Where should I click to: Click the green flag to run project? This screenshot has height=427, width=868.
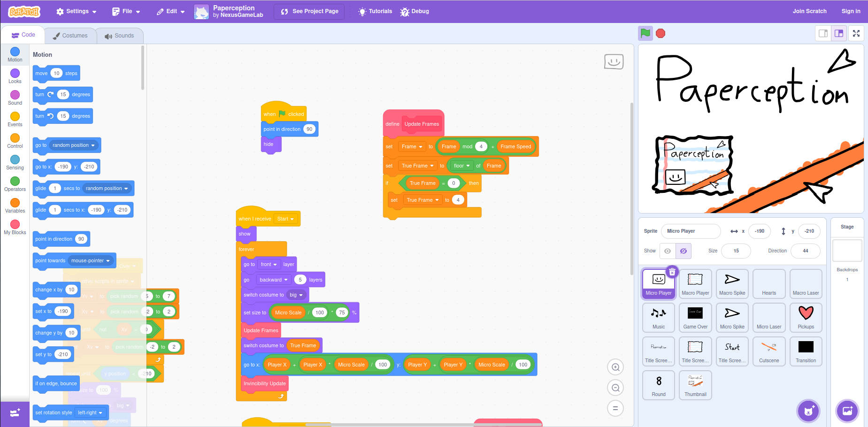(645, 33)
